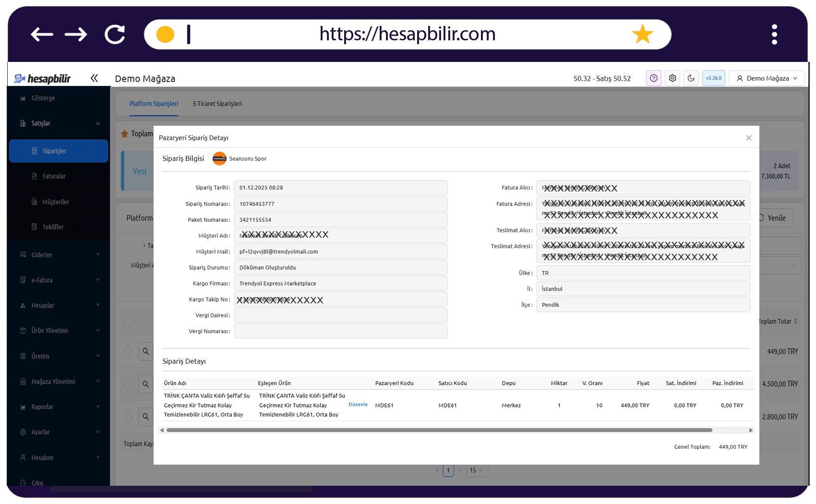
Task: Click magnifier icon in 449,00 TRY row
Action: click(145, 351)
